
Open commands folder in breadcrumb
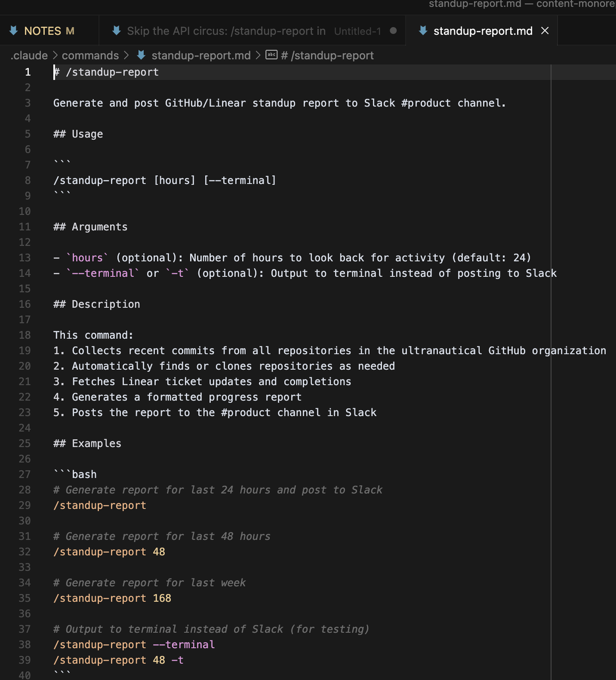point(90,55)
